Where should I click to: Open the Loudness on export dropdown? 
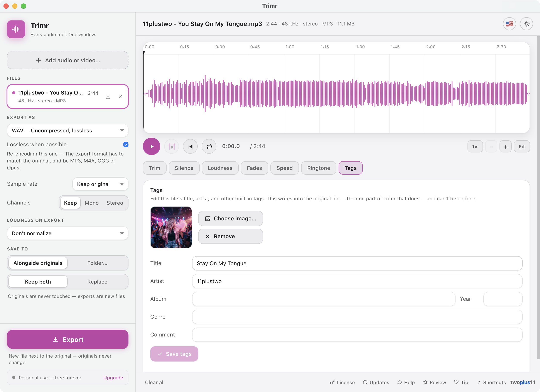click(x=68, y=233)
